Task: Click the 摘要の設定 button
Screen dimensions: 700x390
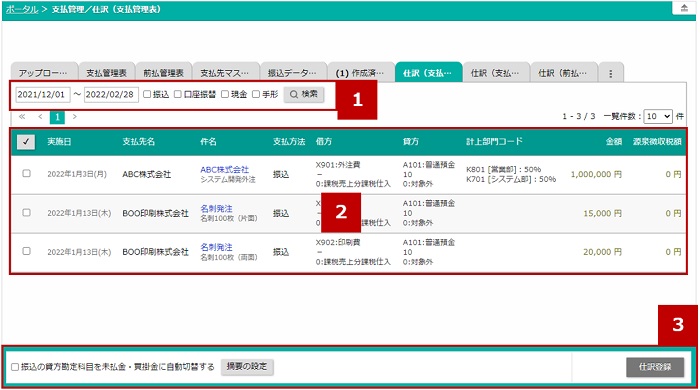Action: (x=247, y=367)
